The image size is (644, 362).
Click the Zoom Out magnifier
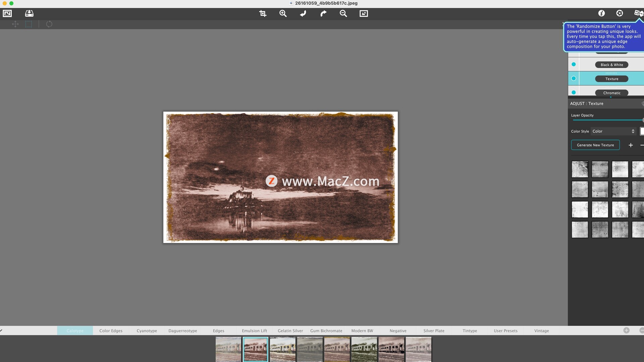click(x=343, y=13)
